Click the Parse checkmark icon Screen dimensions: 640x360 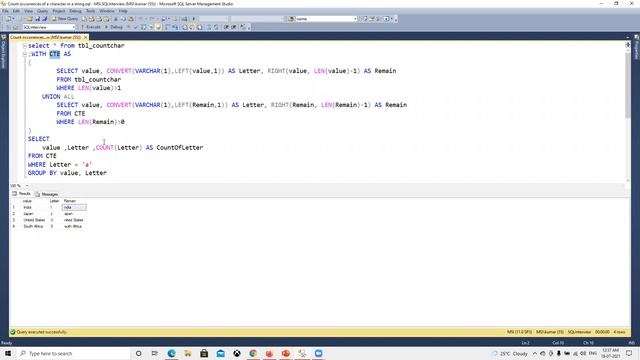[136, 27]
